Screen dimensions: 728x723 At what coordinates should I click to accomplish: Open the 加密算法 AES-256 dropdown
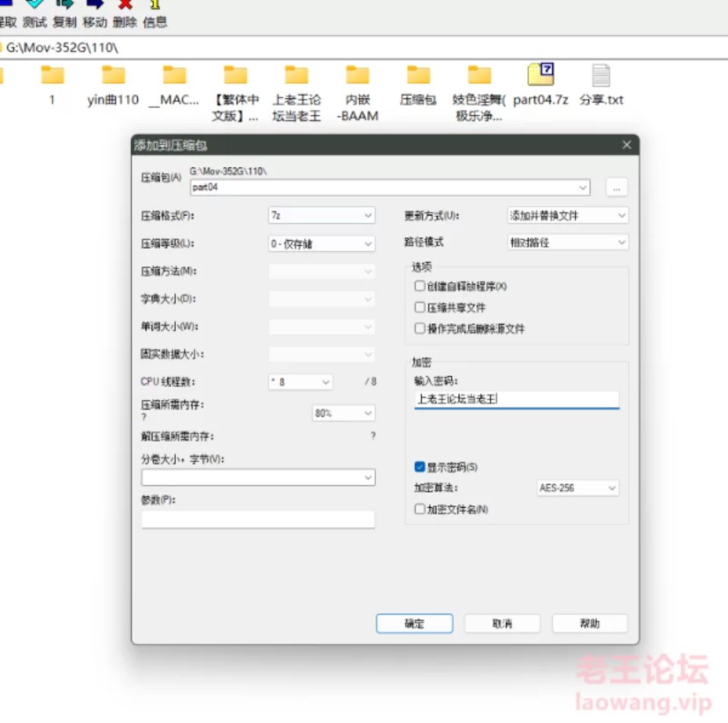(x=578, y=488)
